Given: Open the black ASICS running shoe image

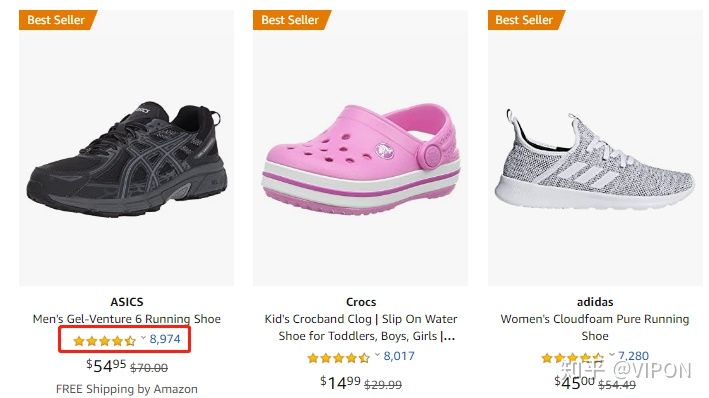Looking at the screenshot, I should click(x=127, y=161).
